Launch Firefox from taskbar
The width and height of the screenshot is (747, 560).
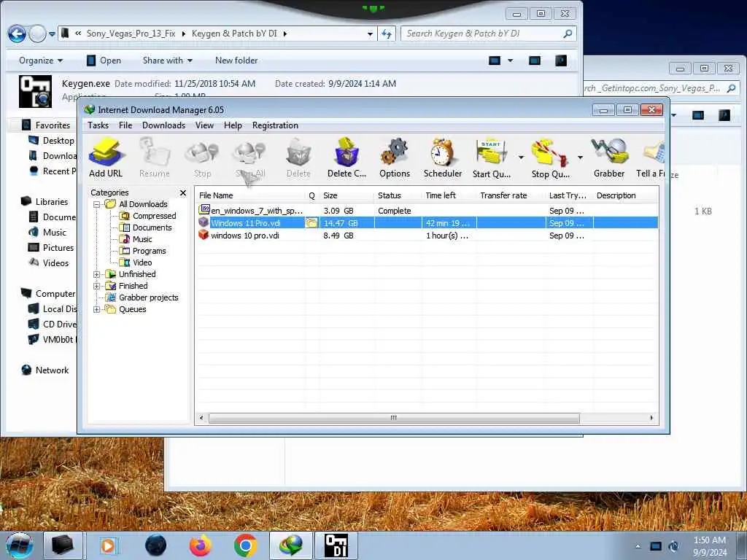tap(200, 545)
